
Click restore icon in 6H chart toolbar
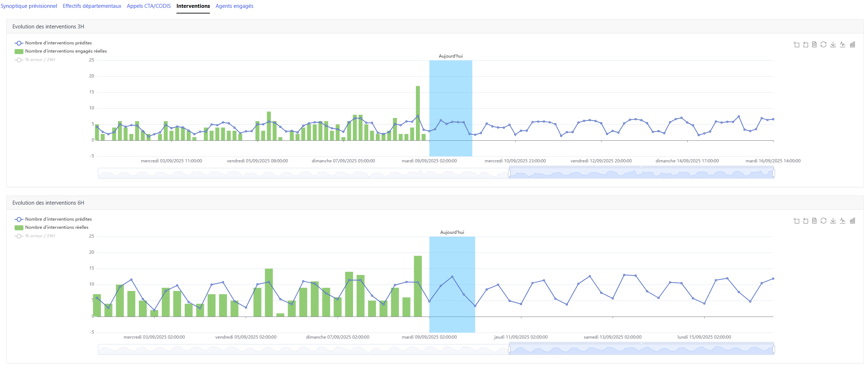coord(824,221)
